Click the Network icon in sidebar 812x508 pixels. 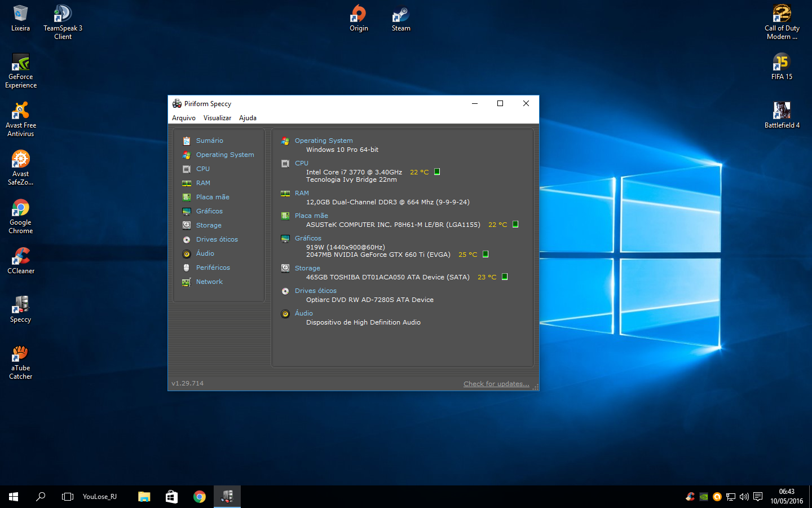pyautogui.click(x=187, y=282)
